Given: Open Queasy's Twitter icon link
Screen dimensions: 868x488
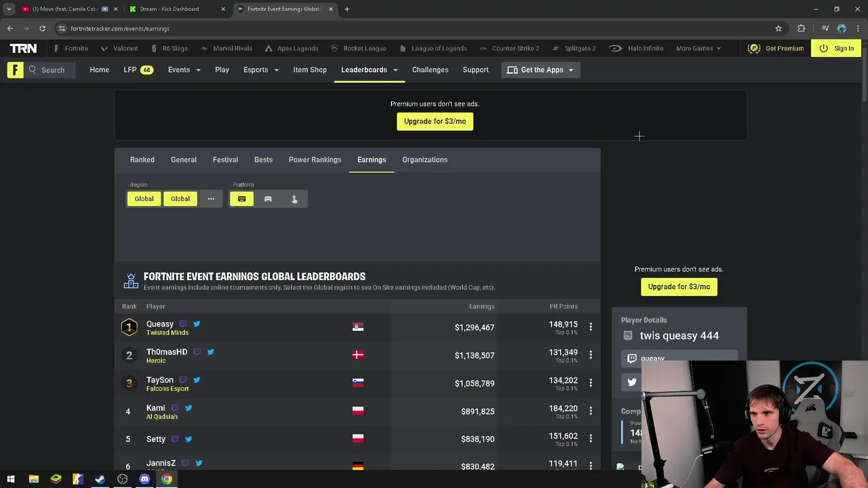Looking at the screenshot, I should [x=196, y=324].
